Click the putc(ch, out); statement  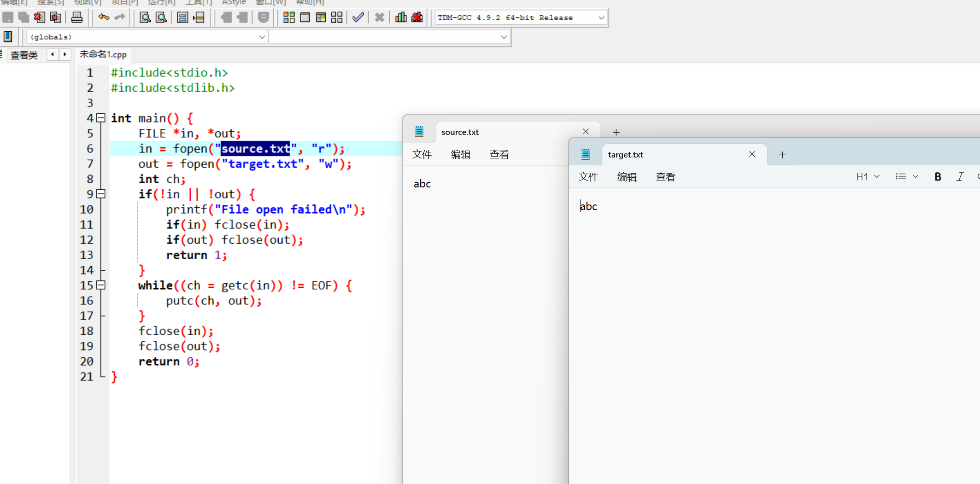[214, 301]
